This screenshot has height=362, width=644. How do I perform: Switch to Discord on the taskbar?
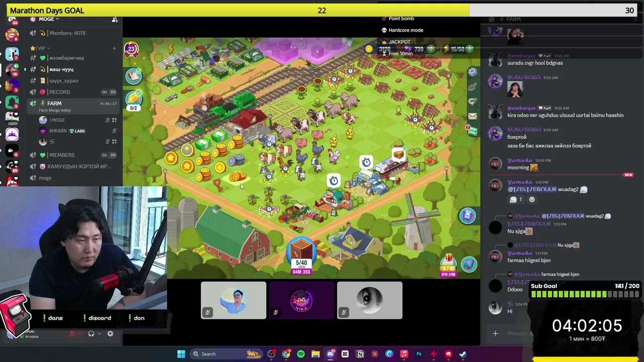tap(331, 354)
